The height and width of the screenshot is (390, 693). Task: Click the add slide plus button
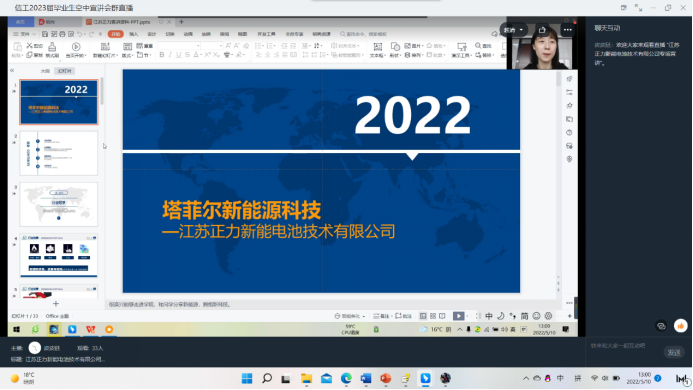coord(56,304)
